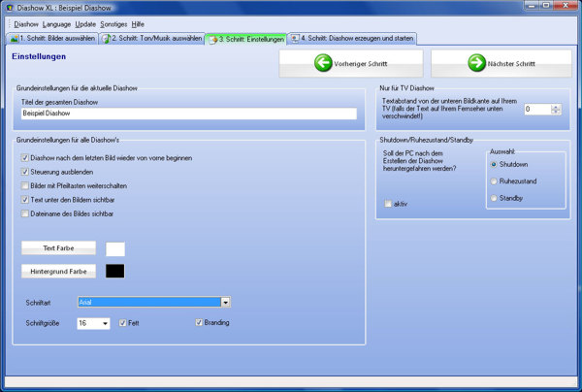582x392 pixels.
Task: Enable Bilder mit Pfeiltasten weiterschalten
Action: point(25,185)
